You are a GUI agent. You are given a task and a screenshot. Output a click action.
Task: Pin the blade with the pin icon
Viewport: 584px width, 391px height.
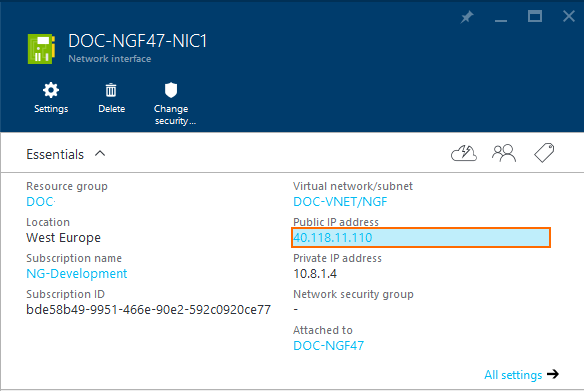467,17
